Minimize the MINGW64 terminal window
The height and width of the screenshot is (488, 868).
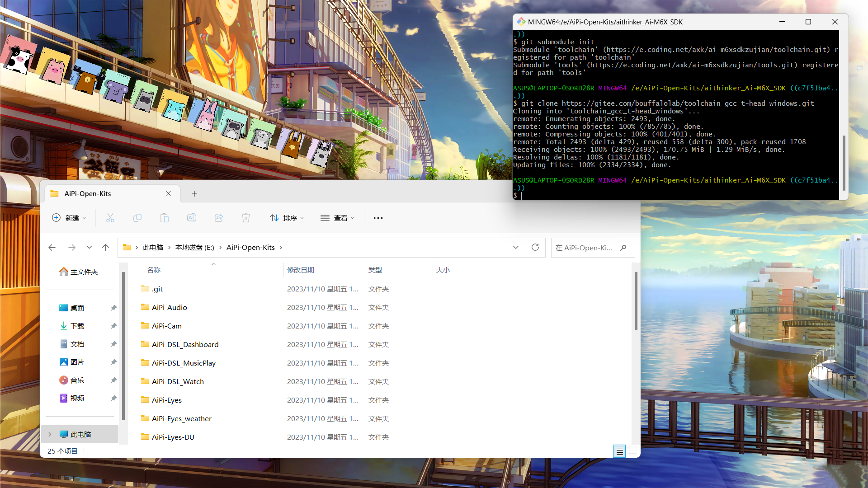tap(782, 22)
